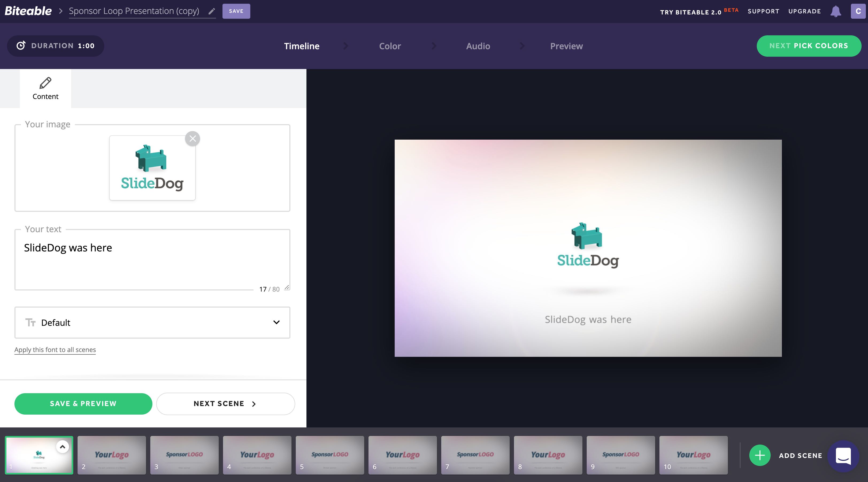The width and height of the screenshot is (868, 482).
Task: Click the Tt font icon in the font selector
Action: 31,323
